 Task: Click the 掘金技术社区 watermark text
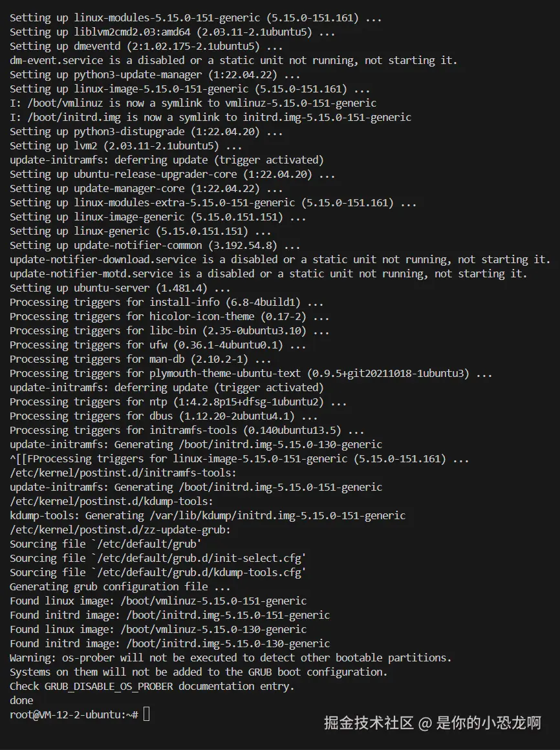(x=369, y=723)
